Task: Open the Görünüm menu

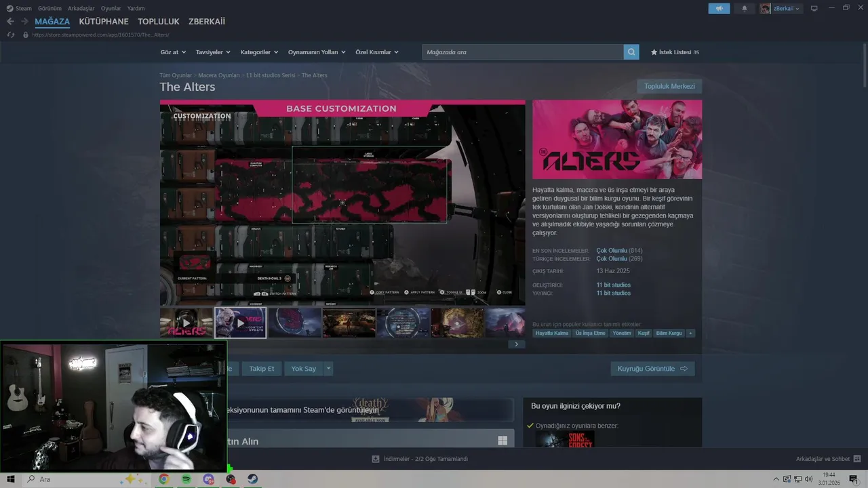Action: coord(50,8)
